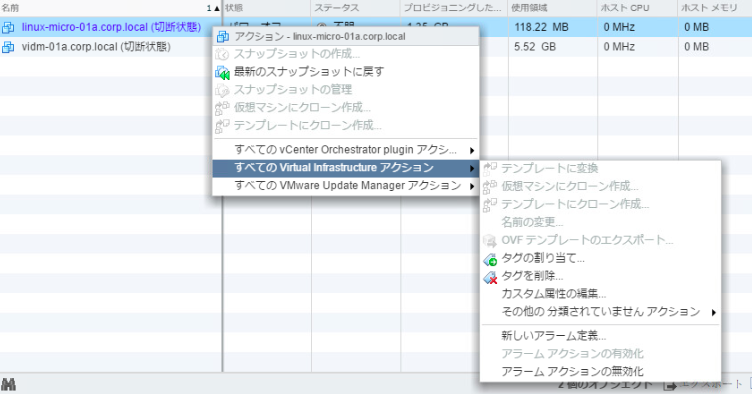752x394 pixels.
Task: Expand VMware Update Manager actions submenu arrow
Action: [x=472, y=186]
